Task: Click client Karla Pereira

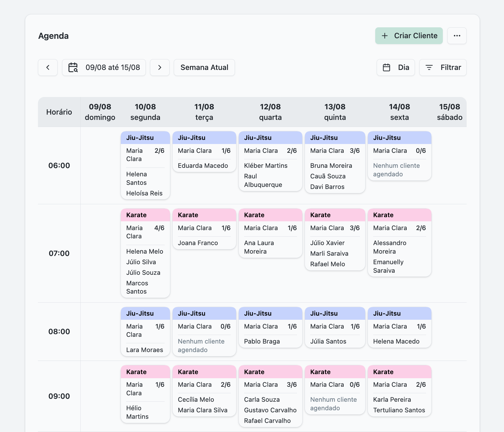Action: click(392, 399)
